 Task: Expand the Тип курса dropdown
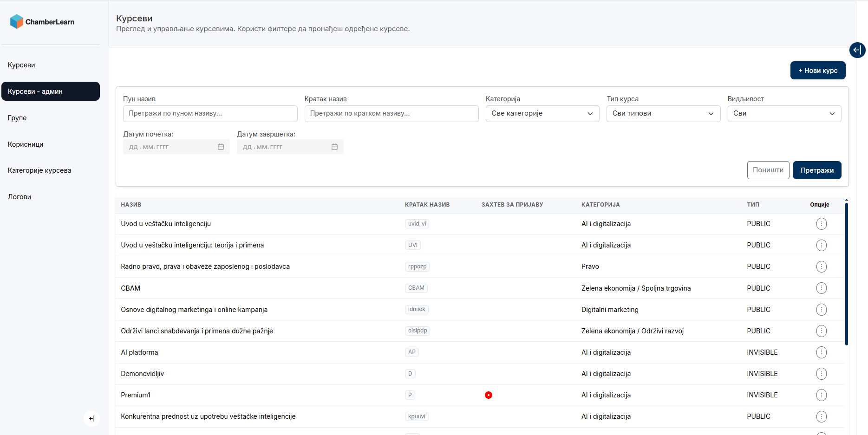pyautogui.click(x=663, y=114)
